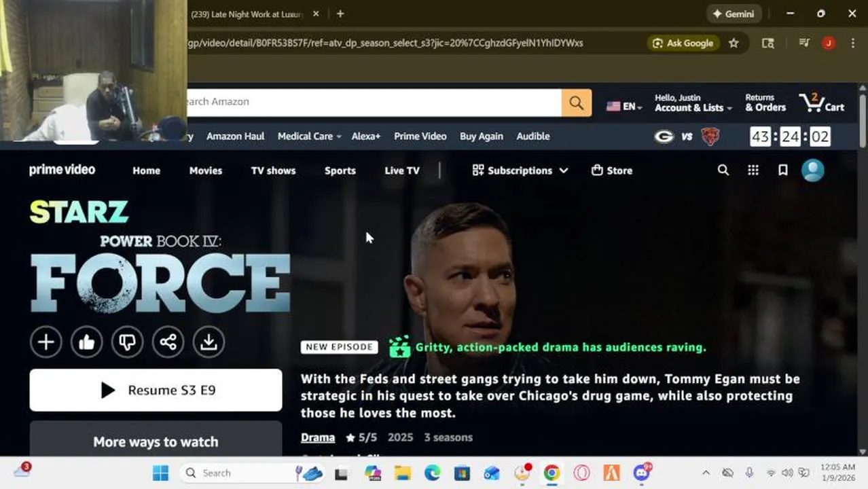Open the Alexa+ link
The image size is (868, 489).
click(x=366, y=137)
